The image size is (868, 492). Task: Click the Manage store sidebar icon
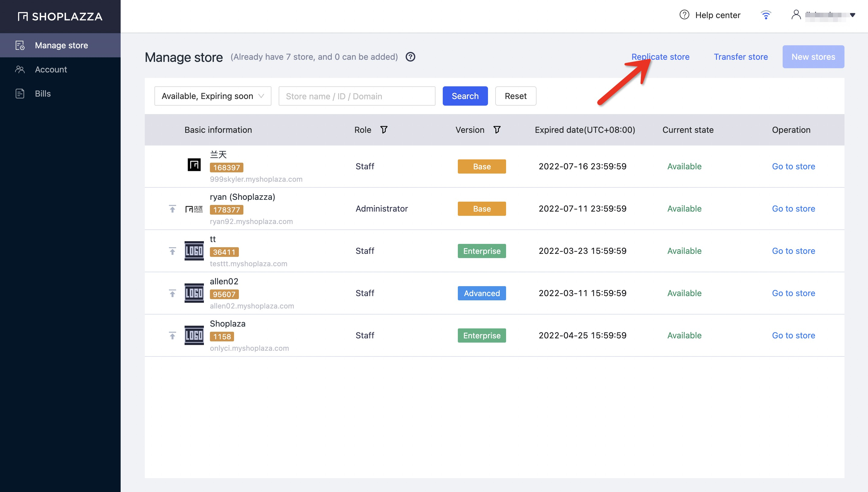pyautogui.click(x=20, y=45)
